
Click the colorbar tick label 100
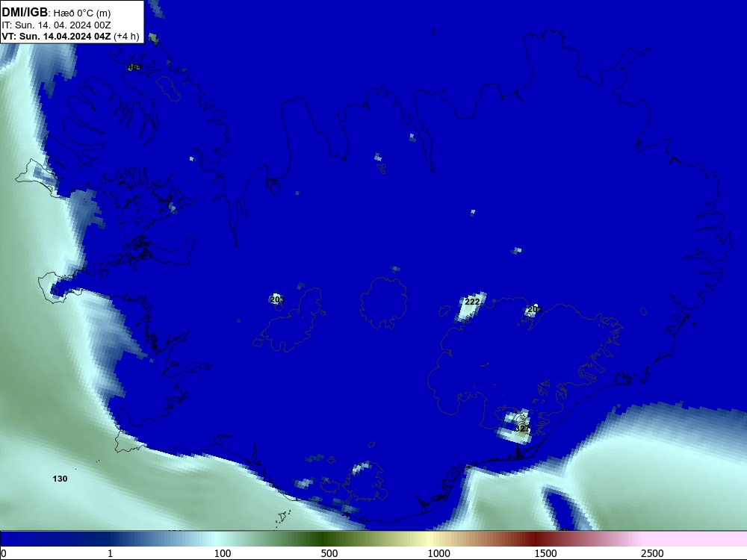point(223,553)
